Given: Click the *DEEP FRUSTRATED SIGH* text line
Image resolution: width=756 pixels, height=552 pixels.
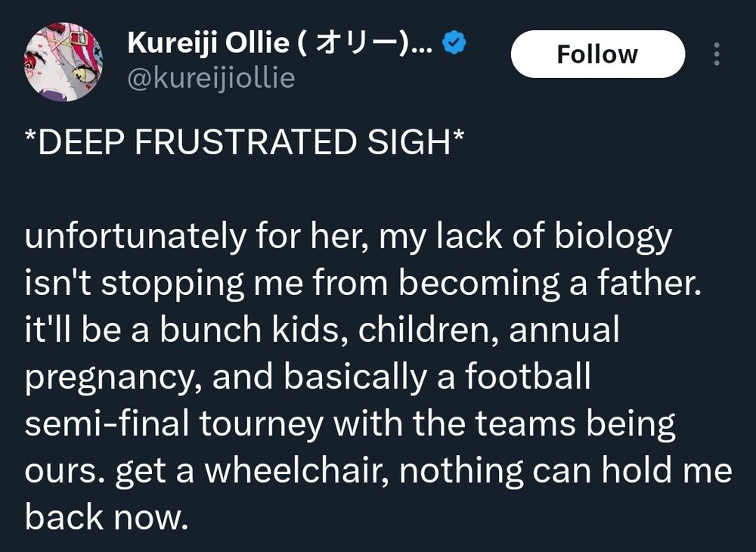Looking at the screenshot, I should tap(244, 142).
